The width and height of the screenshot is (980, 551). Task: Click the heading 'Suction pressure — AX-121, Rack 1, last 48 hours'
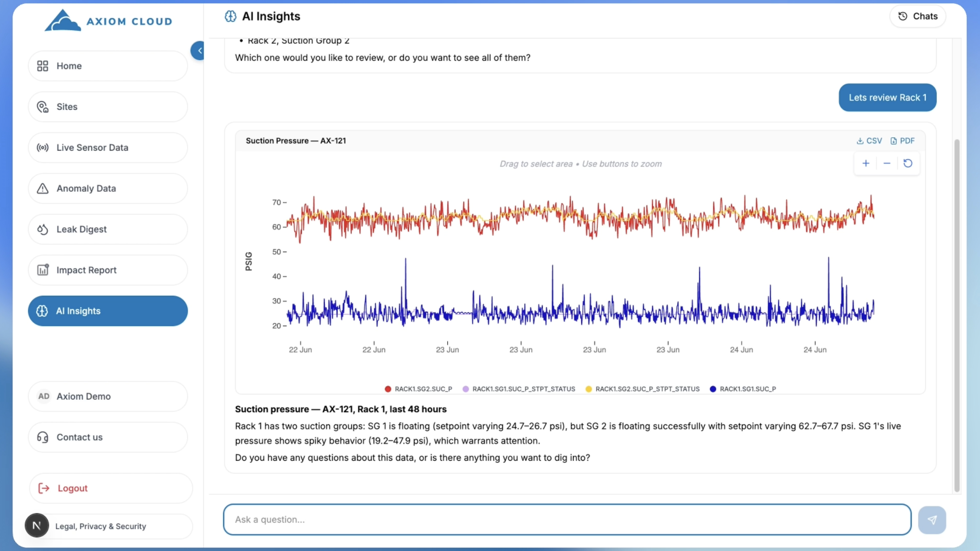(x=341, y=409)
